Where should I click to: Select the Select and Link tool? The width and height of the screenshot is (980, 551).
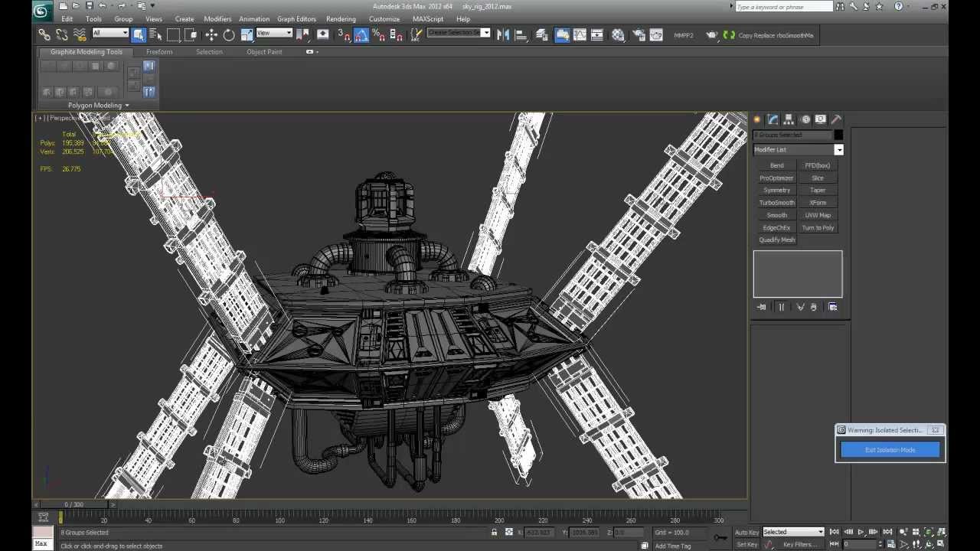click(44, 34)
